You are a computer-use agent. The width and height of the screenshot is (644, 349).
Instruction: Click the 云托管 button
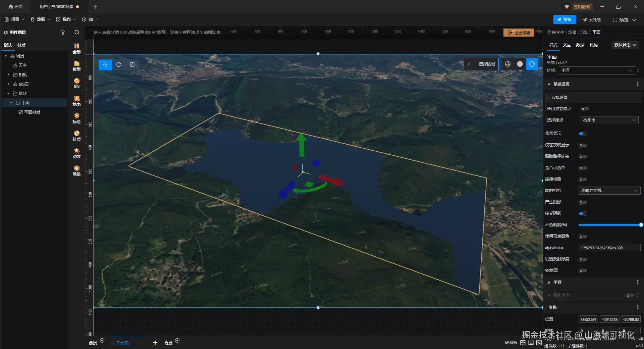point(592,20)
